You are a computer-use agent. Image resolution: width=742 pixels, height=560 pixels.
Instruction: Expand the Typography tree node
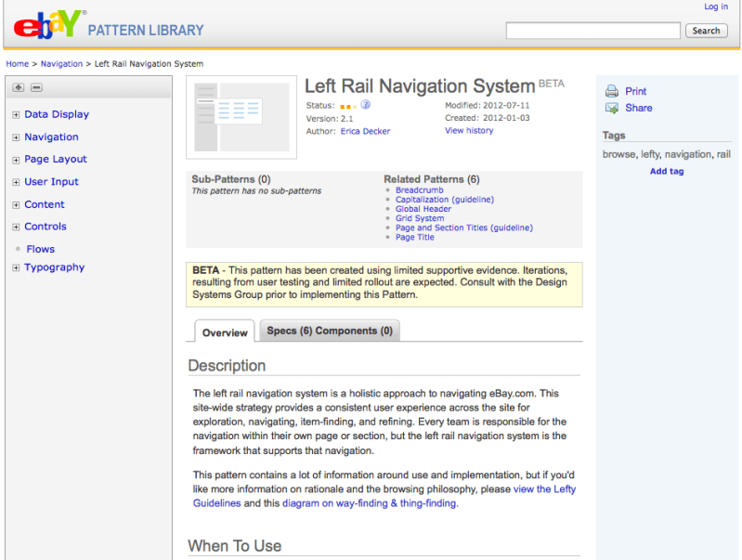click(x=16, y=268)
